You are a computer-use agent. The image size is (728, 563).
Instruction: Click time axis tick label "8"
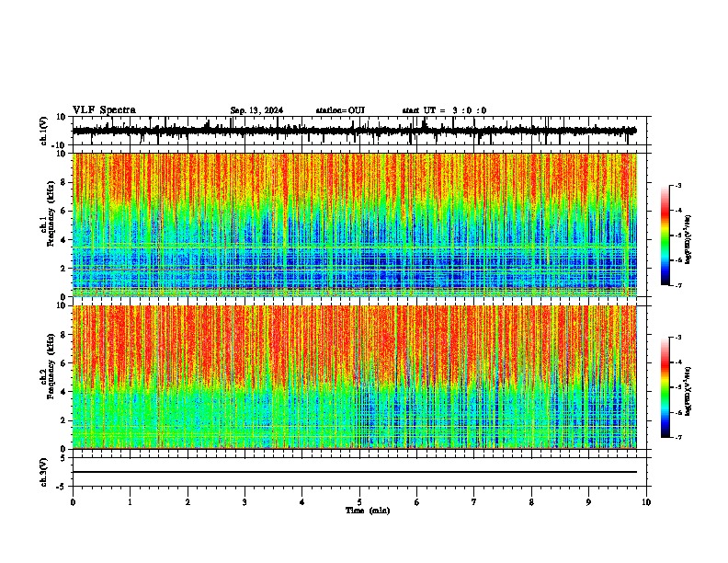531,502
